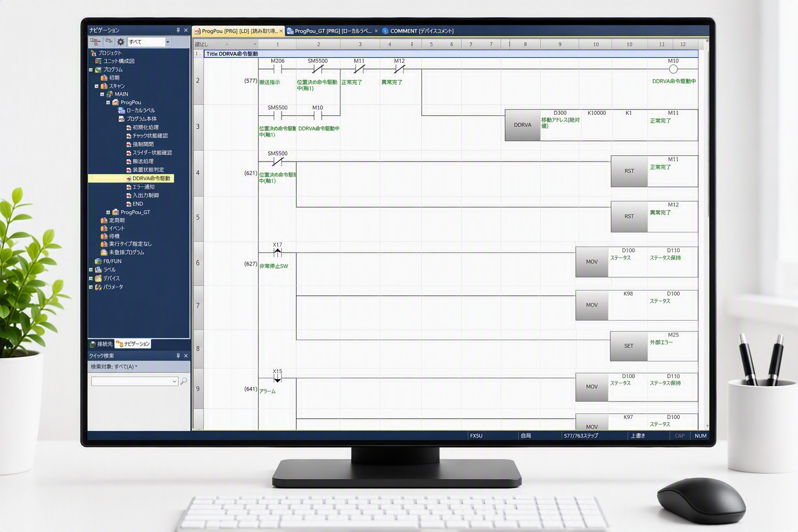The width and height of the screenshot is (798, 532).
Task: Click the イベント group icon
Action: 104,229
